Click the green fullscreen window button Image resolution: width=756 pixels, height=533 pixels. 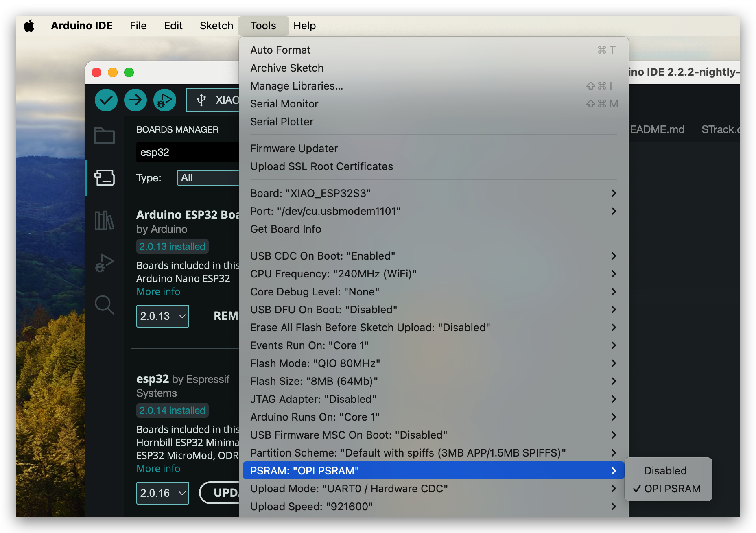point(129,72)
